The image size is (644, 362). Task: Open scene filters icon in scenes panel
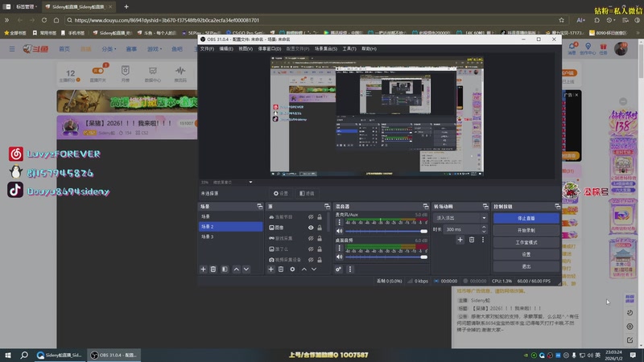[225, 269]
